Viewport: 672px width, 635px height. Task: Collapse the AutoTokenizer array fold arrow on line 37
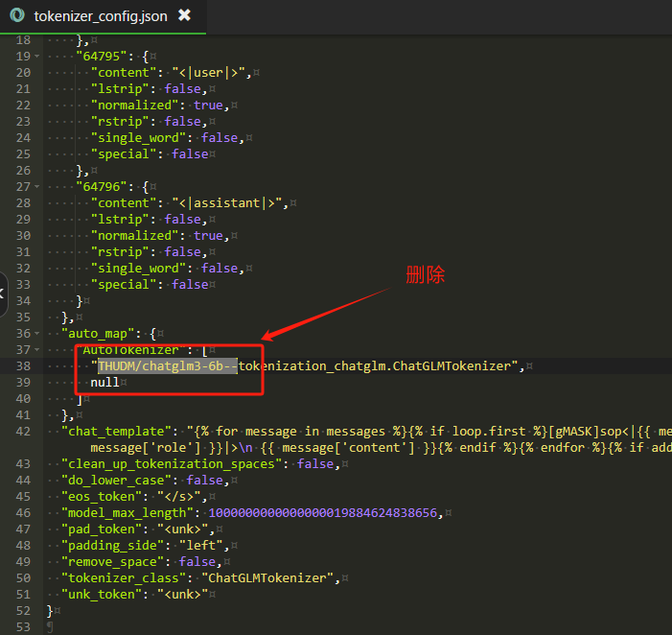click(36, 350)
